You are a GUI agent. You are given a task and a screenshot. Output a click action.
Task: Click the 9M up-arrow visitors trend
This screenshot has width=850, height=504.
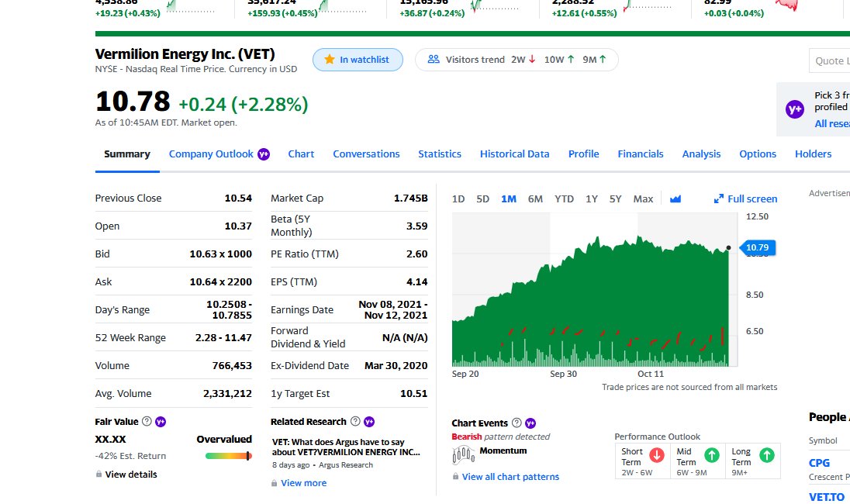[594, 60]
